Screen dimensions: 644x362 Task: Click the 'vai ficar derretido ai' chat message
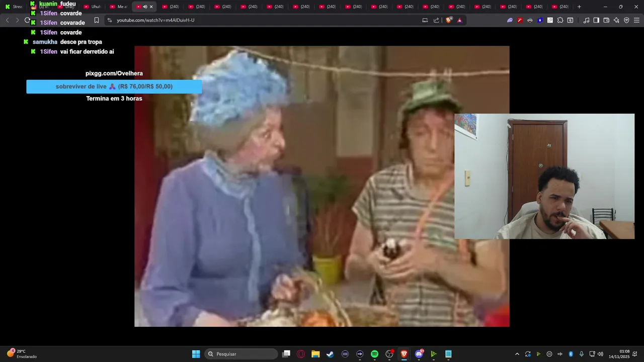coord(87,52)
